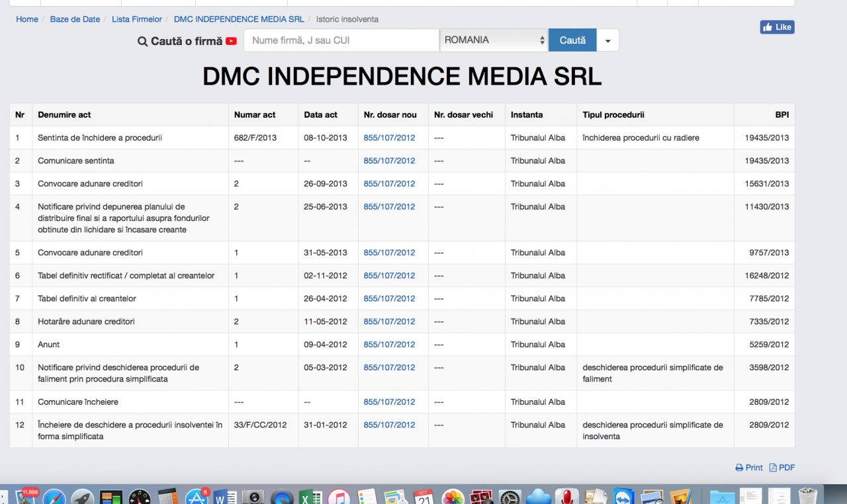Open dosar link in Comunicare sentinta row

pos(389,161)
